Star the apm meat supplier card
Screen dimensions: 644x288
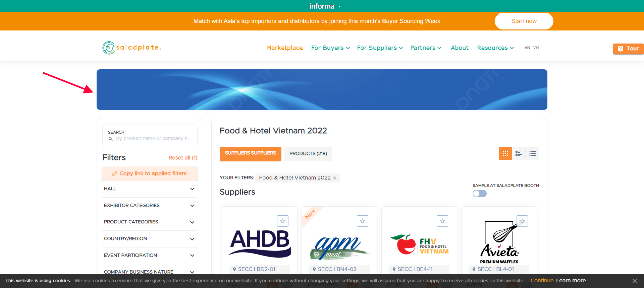[363, 221]
